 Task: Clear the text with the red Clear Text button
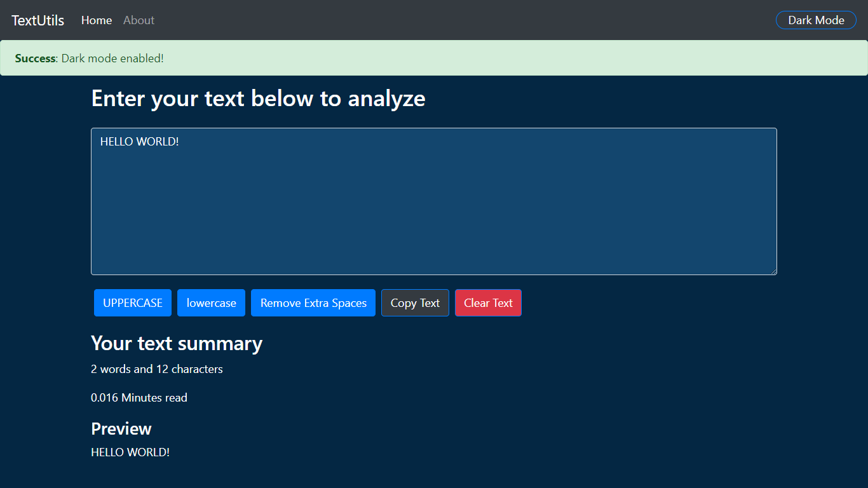coord(488,303)
